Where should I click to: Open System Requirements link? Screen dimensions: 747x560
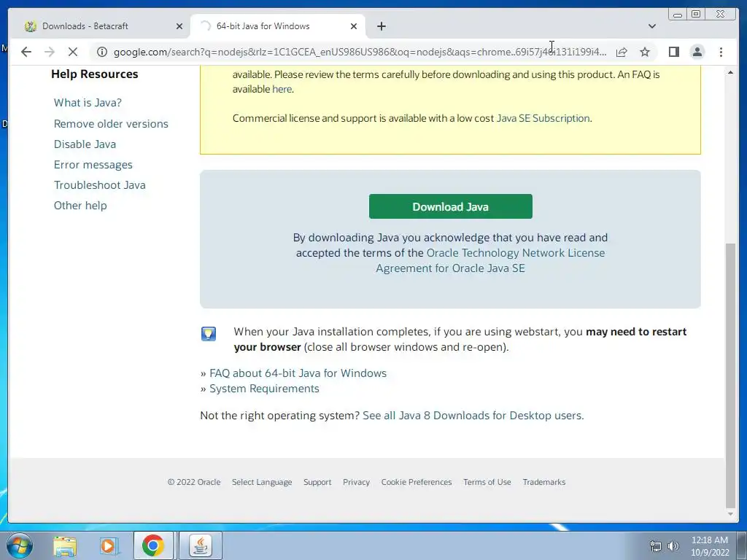(x=264, y=388)
